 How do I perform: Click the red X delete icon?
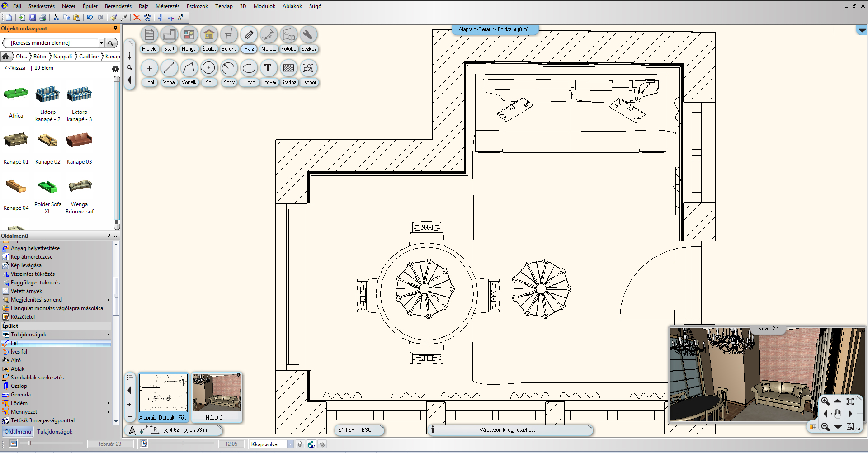click(x=137, y=18)
